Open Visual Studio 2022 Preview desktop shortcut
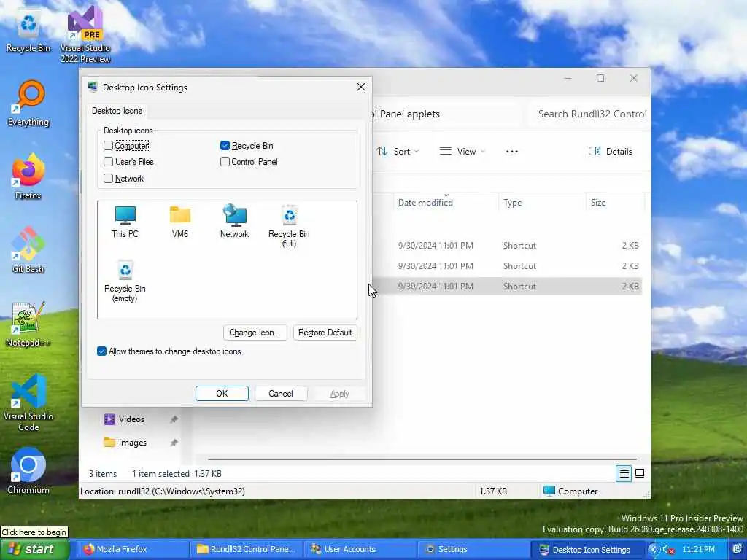The image size is (747, 560). pos(85,34)
